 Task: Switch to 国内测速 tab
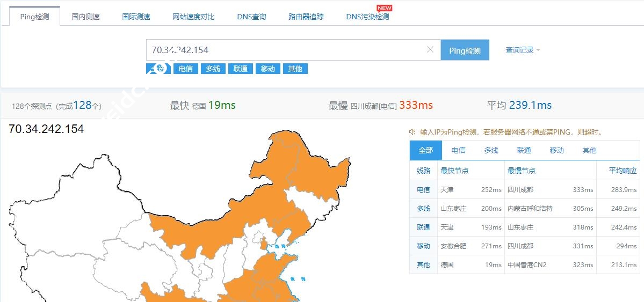[85, 17]
